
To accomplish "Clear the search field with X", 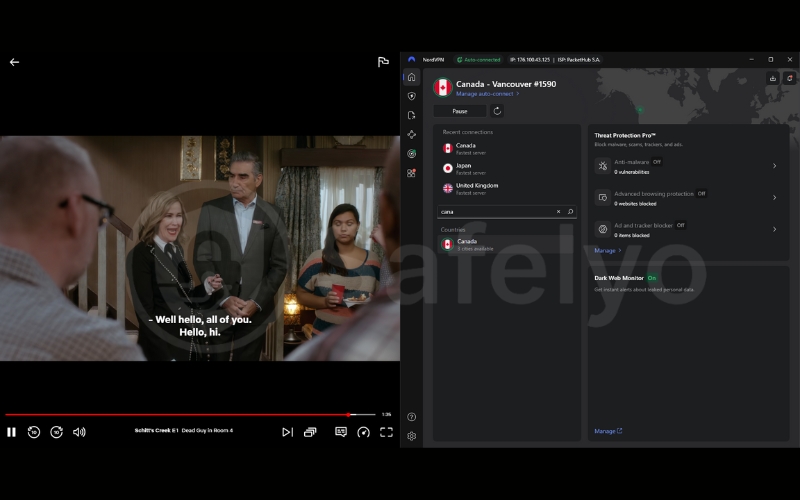I will [x=558, y=212].
